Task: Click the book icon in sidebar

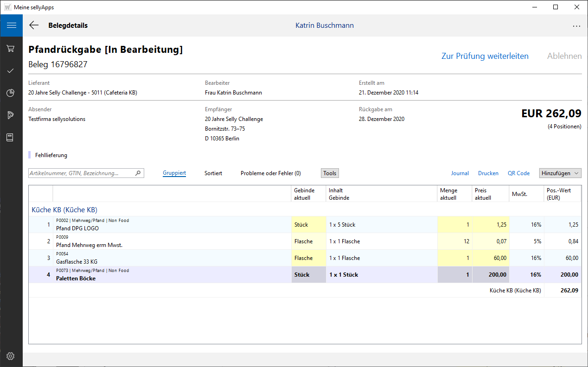Action: 11,138
